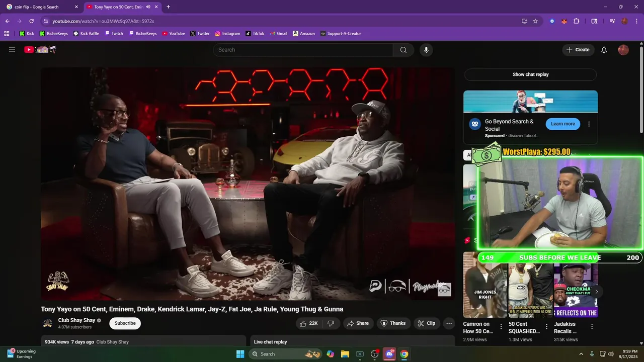Show hidden system tray icons chevron
The height and width of the screenshot is (362, 644).
[581, 354]
